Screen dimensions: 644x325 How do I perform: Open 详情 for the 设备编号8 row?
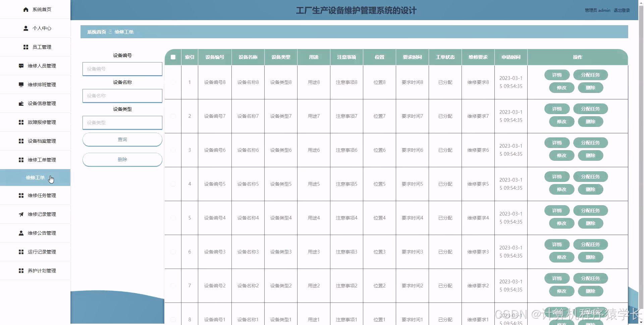click(557, 75)
